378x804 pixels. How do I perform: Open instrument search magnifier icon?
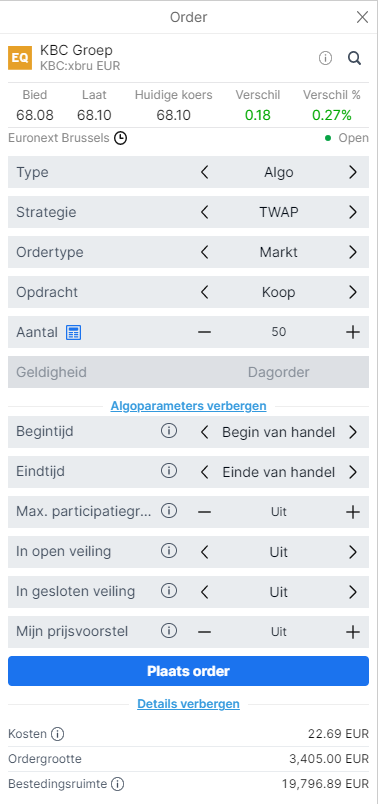(354, 58)
